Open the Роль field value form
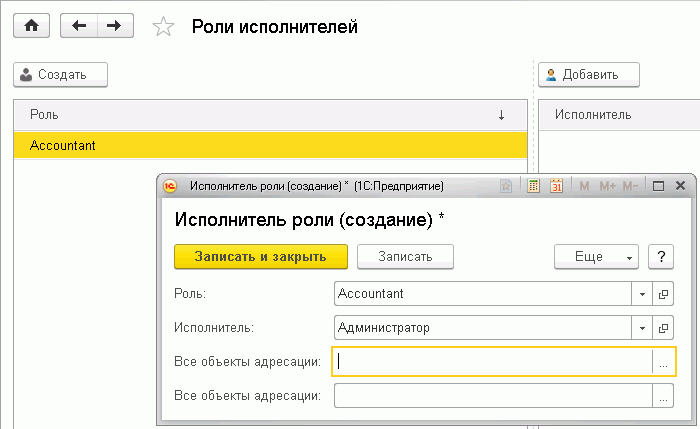 (x=664, y=294)
